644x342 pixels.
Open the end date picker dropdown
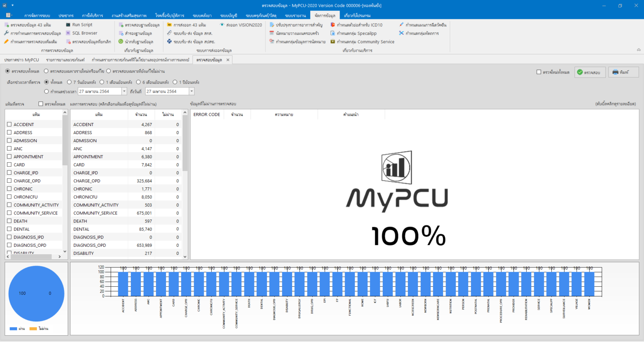[x=192, y=91]
